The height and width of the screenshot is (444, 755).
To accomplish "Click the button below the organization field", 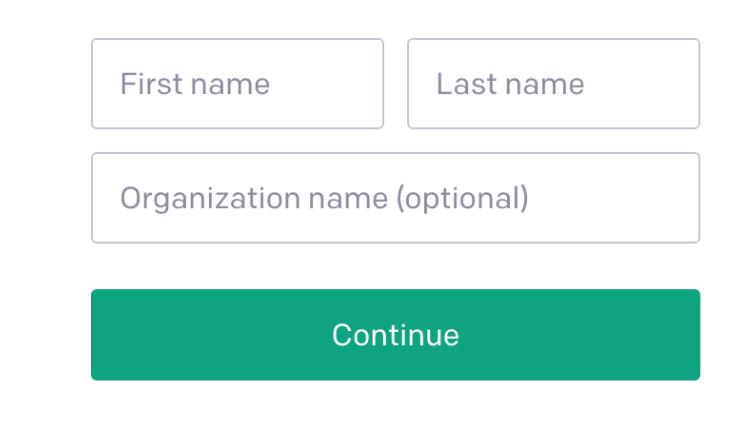I will coord(395,335).
